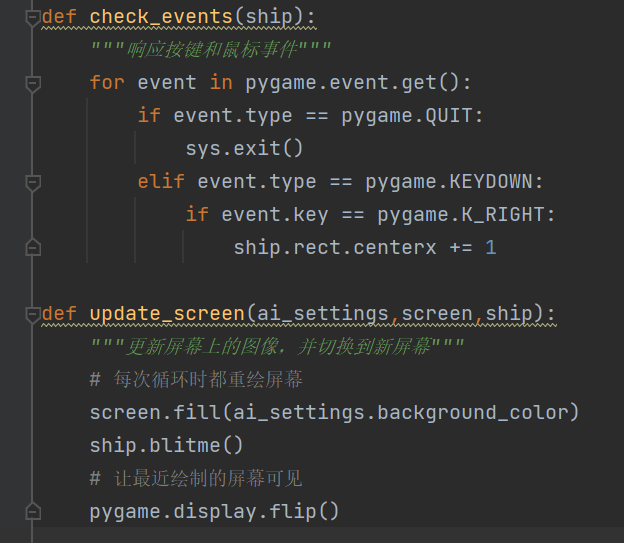624x543 pixels.
Task: Collapse the for event loop fold
Action: [33, 83]
